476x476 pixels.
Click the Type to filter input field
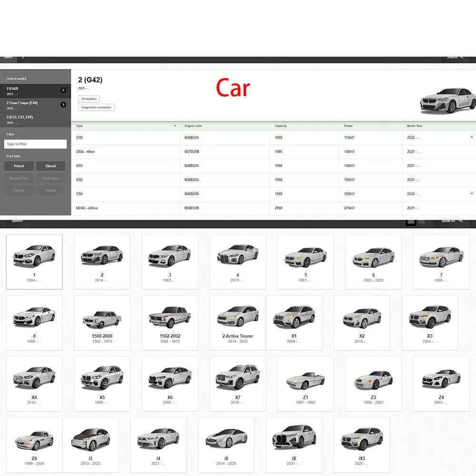[x=36, y=144]
